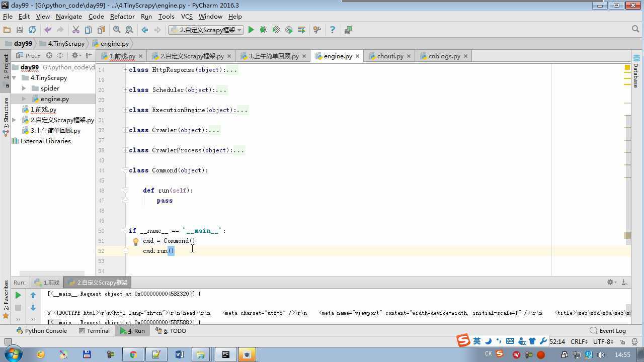Open the Event Log

pos(608,331)
